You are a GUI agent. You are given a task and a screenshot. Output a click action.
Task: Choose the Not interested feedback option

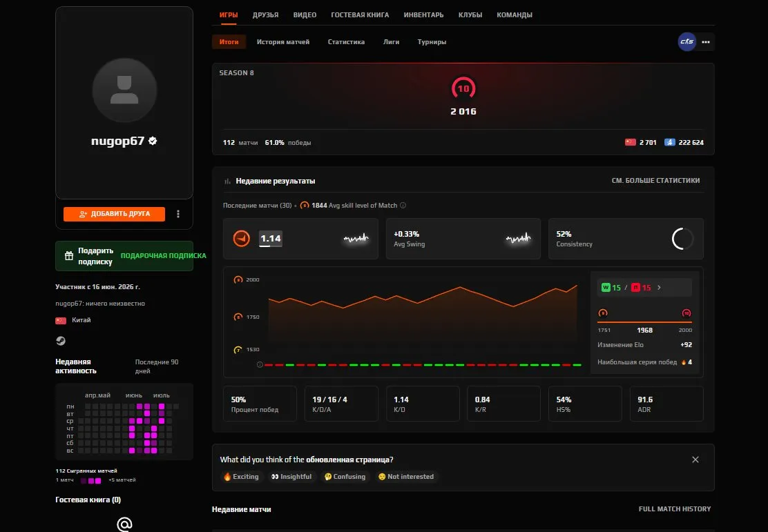[405, 477]
